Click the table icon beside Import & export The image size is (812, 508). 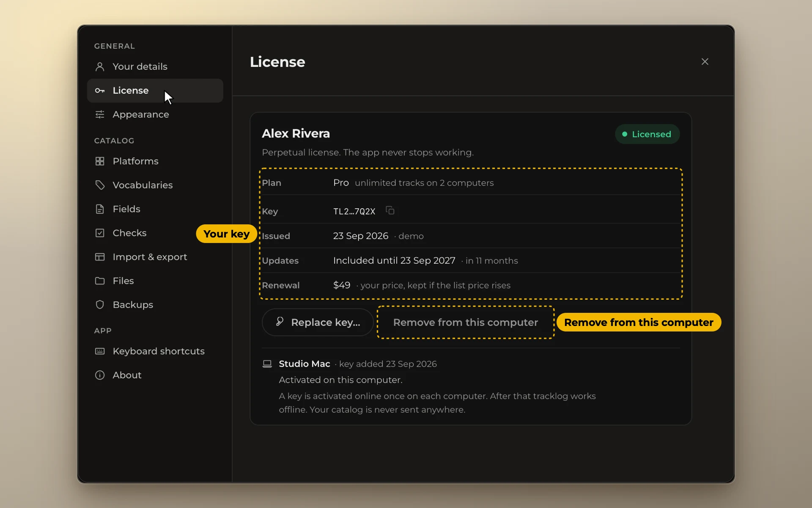(100, 257)
